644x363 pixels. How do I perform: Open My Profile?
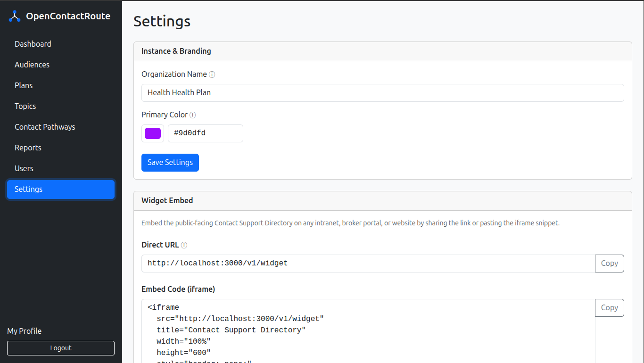click(x=24, y=331)
